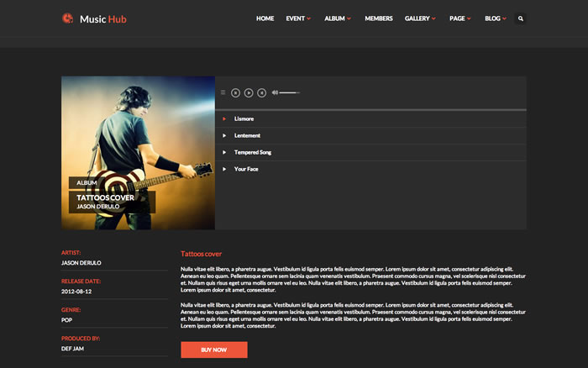The width and height of the screenshot is (588, 368).
Task: Click the release date 2012-08-12
Action: pyautogui.click(x=76, y=292)
